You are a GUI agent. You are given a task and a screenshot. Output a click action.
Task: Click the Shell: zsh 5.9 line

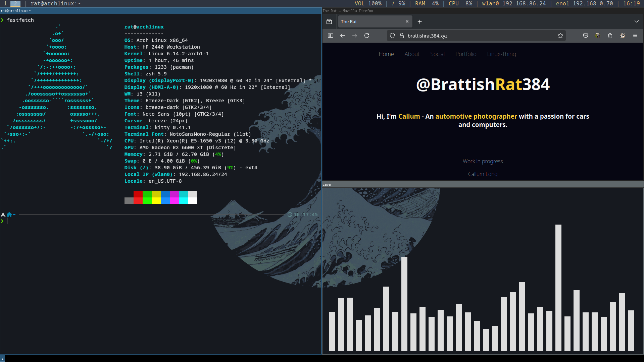(146, 74)
